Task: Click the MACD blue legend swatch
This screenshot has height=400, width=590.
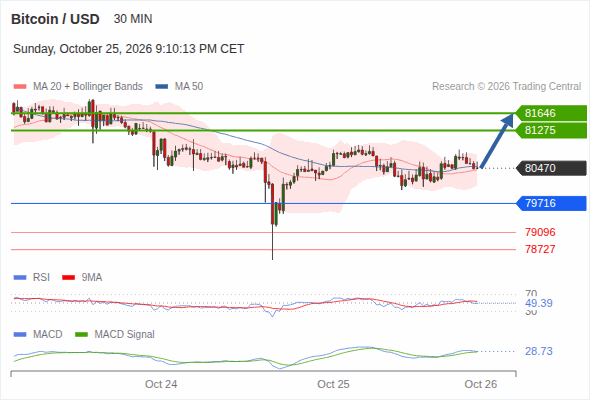Action: click(x=20, y=335)
